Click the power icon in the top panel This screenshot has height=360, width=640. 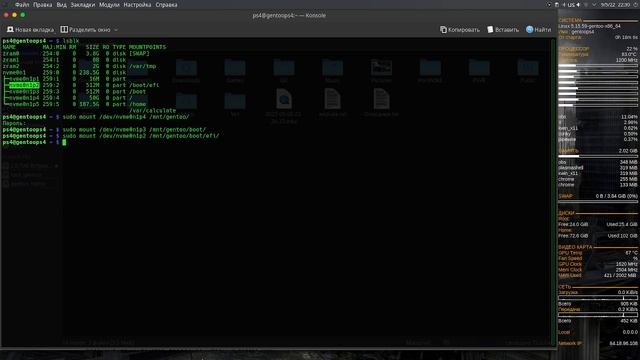[x=636, y=5]
